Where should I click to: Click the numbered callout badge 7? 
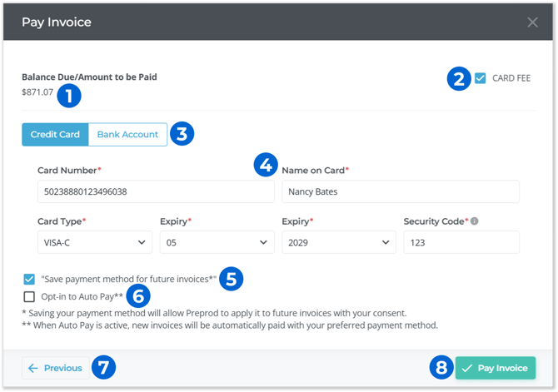(102, 368)
